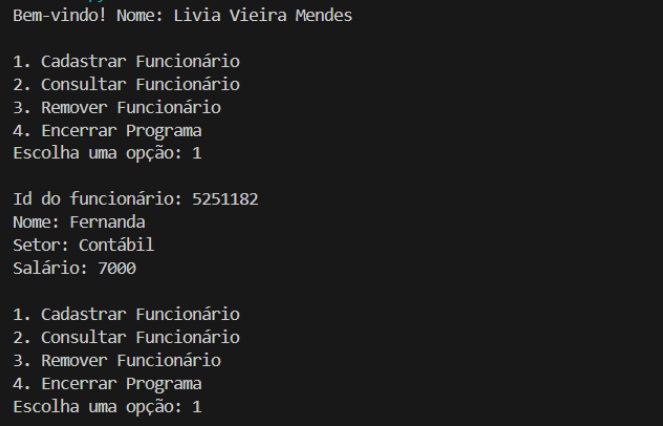663x426 pixels.
Task: Click second '3. Remover Funcionário' menu line
Action: pyautogui.click(x=117, y=360)
